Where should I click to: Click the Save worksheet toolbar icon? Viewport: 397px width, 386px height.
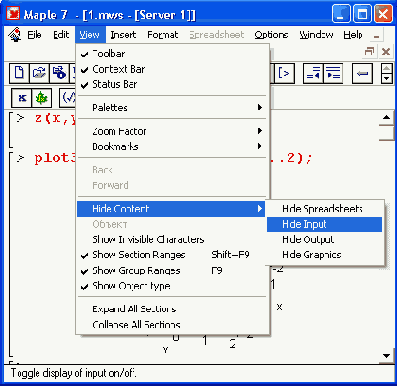click(x=59, y=73)
